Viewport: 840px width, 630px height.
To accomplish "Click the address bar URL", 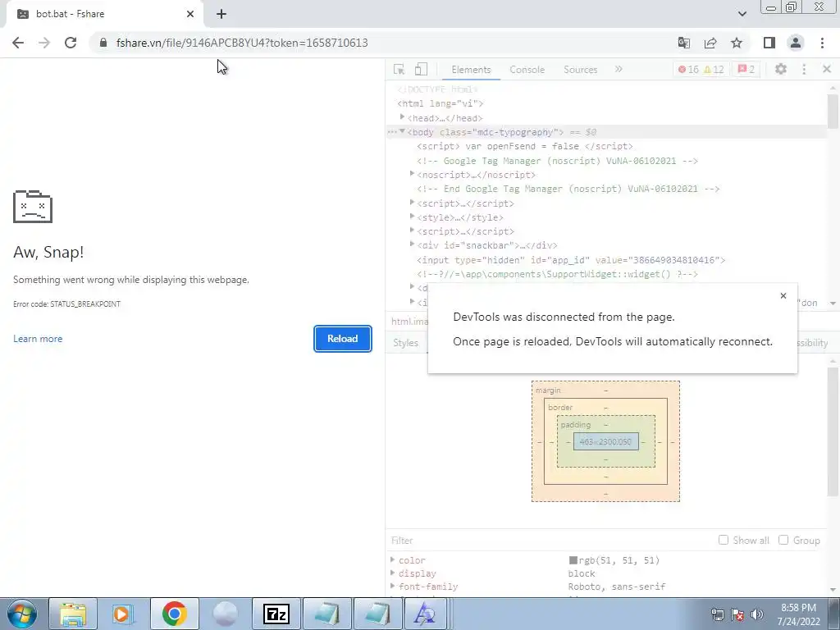I will (x=242, y=43).
